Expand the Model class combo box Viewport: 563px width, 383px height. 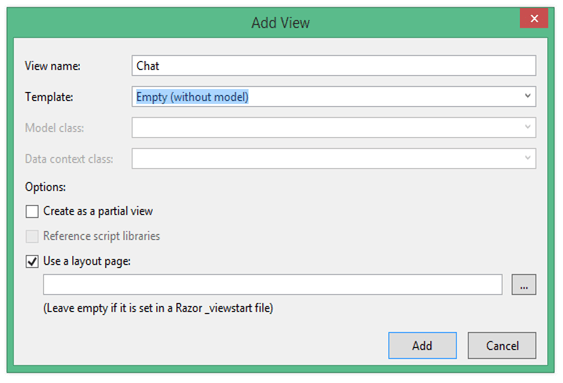334,127
